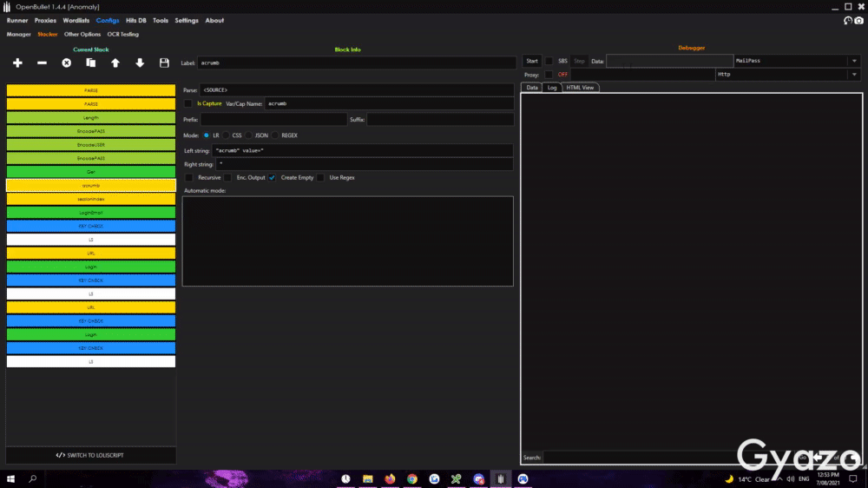This screenshot has width=868, height=488.
Task: Move selected block up with arrow icon
Action: tap(115, 63)
